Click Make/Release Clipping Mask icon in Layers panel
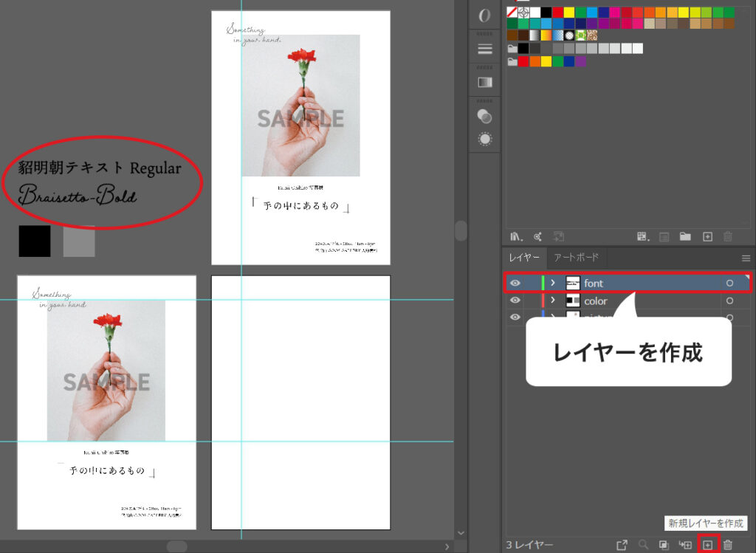 click(664, 545)
